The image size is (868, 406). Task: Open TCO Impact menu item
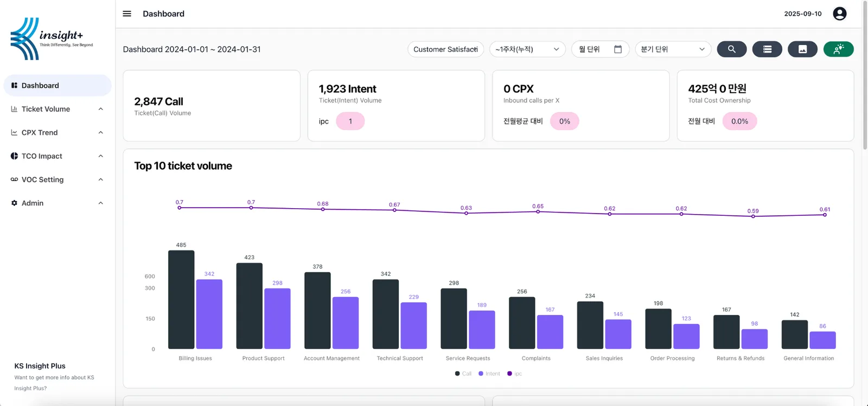[x=58, y=156]
